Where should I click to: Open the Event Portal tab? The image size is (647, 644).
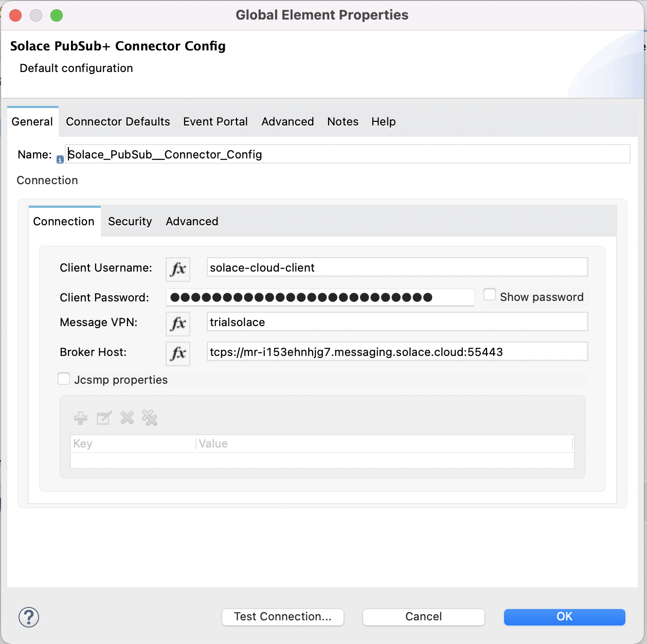[x=215, y=121]
